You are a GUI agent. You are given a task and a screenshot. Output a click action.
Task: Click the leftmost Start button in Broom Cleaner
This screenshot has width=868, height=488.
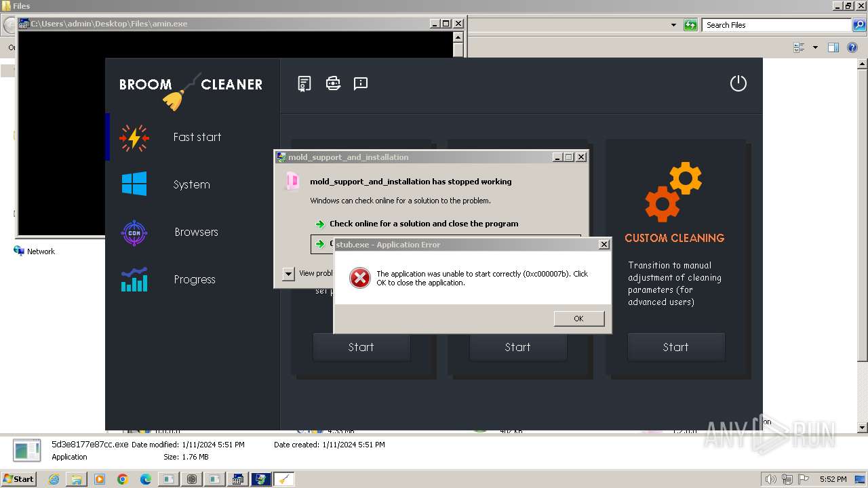[x=361, y=347]
